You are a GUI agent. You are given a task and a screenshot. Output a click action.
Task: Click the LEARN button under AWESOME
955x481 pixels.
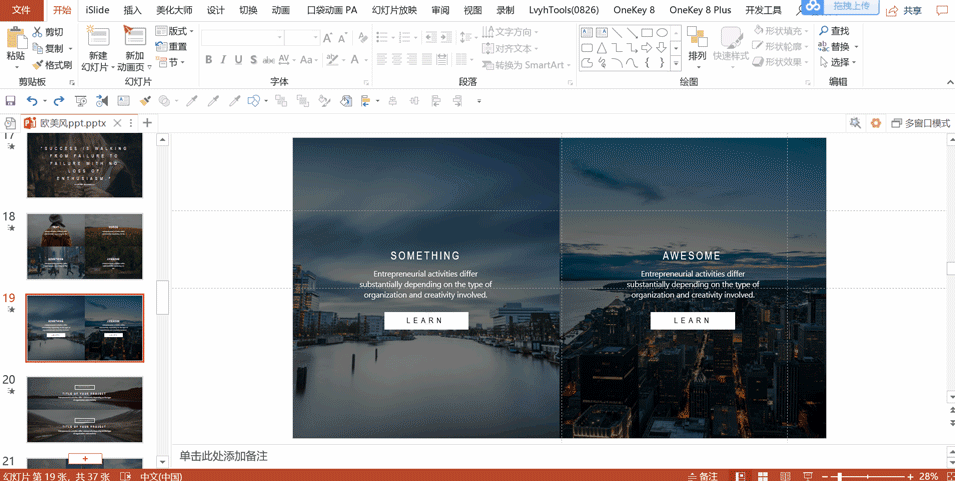(x=692, y=320)
